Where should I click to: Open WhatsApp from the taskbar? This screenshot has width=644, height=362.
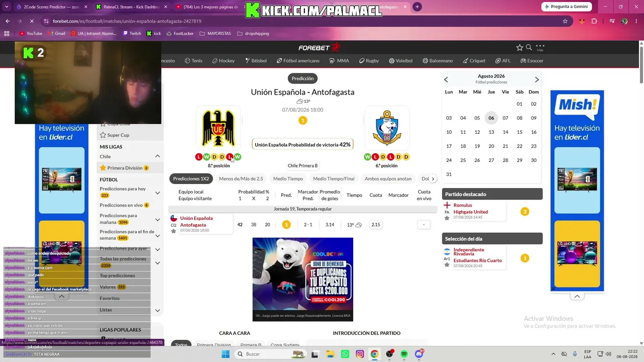[x=345, y=354]
